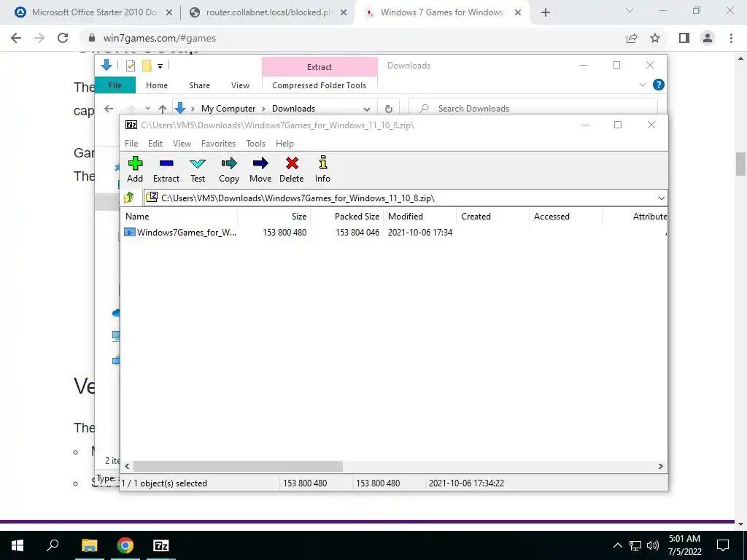Open the 7-Zip Help menu
The width and height of the screenshot is (747, 560).
tap(285, 144)
